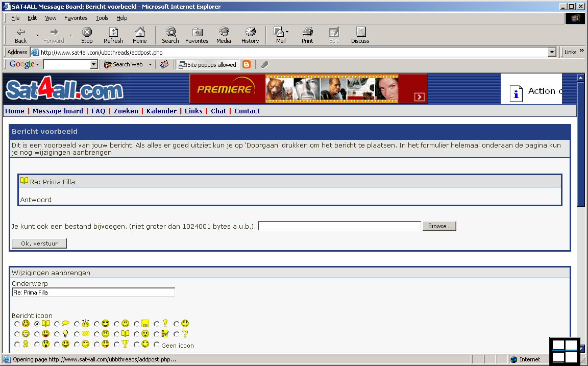588x366 pixels.
Task: Open the Search Web options dropdown arrow
Action: tap(150, 64)
